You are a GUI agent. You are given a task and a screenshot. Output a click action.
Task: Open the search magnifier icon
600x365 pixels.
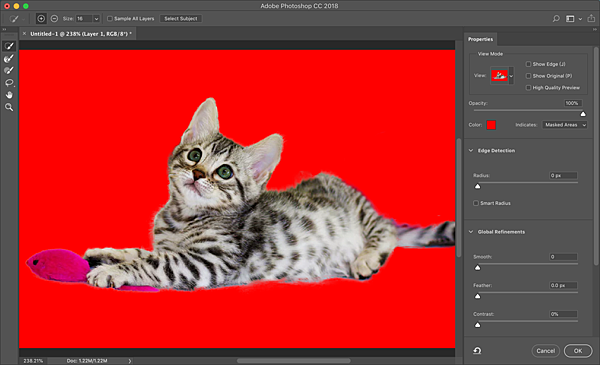click(x=556, y=18)
